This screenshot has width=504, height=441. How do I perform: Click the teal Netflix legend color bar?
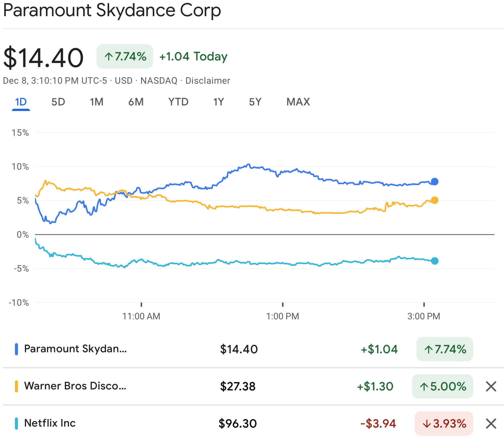click(x=16, y=424)
